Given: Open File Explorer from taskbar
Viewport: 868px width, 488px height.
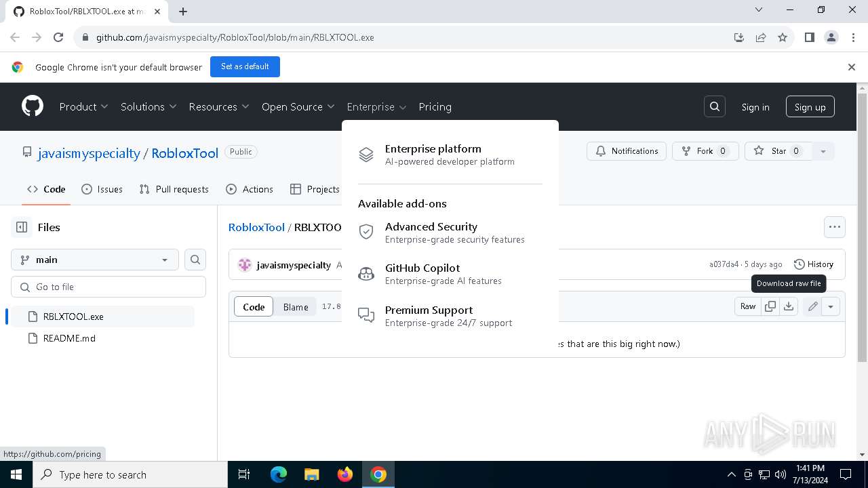Looking at the screenshot, I should pos(312,474).
